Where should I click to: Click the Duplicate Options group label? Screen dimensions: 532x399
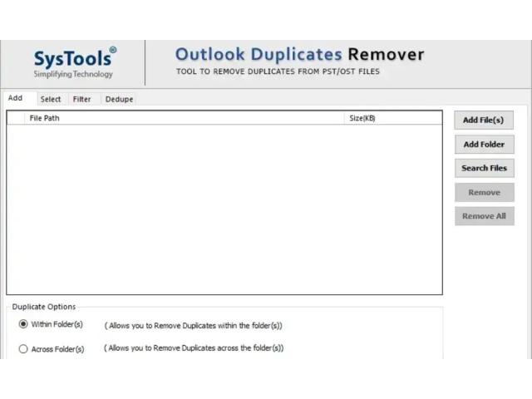(44, 307)
